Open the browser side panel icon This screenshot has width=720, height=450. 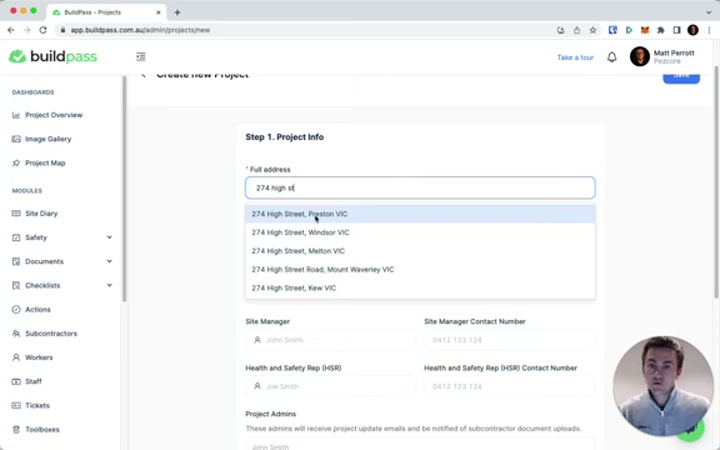pyautogui.click(x=676, y=30)
